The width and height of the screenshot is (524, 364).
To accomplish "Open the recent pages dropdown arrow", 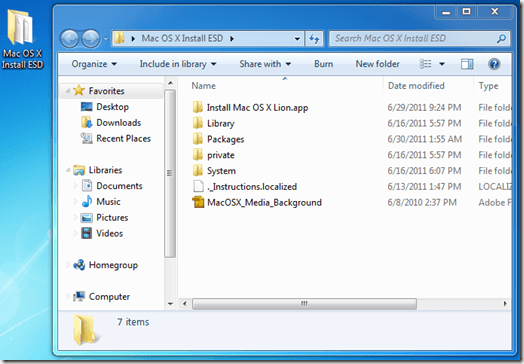I will point(106,39).
